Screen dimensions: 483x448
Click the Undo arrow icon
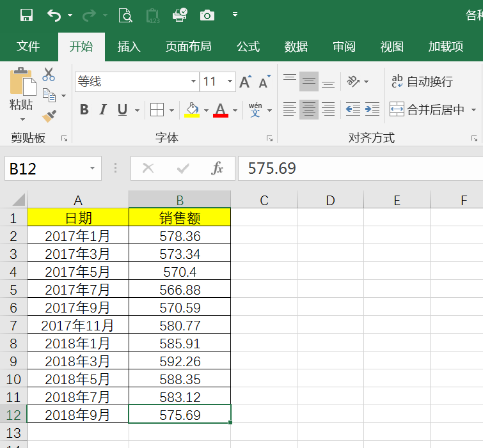[x=54, y=15]
